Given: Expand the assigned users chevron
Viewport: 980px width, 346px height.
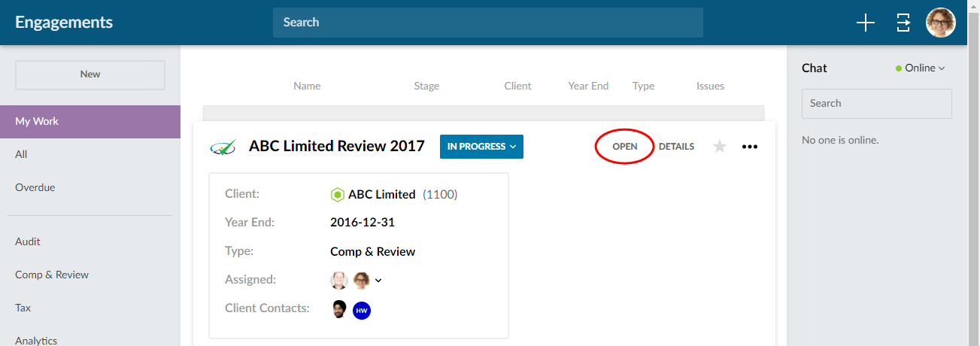Looking at the screenshot, I should pos(378,281).
